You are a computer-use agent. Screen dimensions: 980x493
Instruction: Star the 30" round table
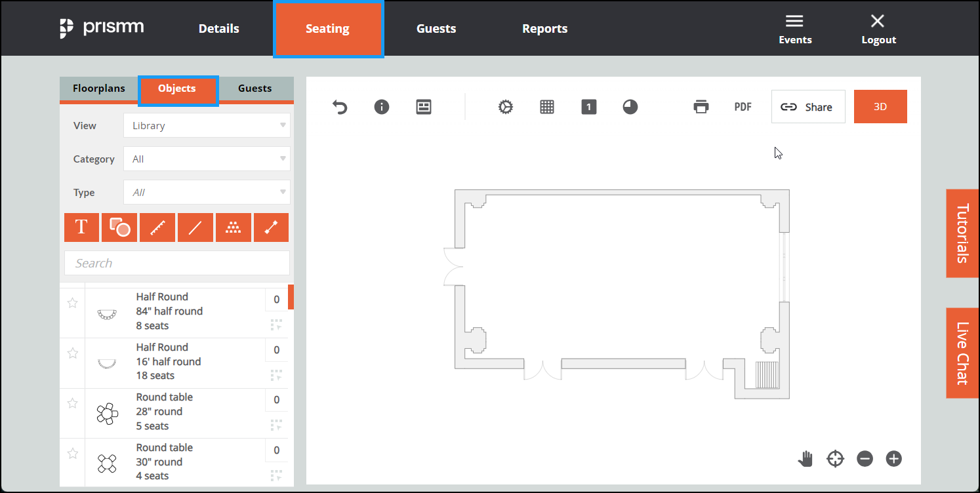tap(73, 454)
